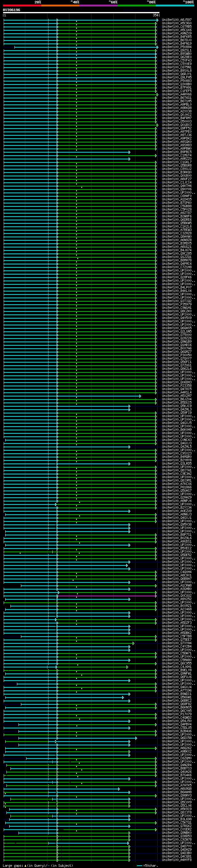The image size is (197, 868).
Task: Click hit label UniRef100_Q01BX3
Action: [x=177, y=125]
